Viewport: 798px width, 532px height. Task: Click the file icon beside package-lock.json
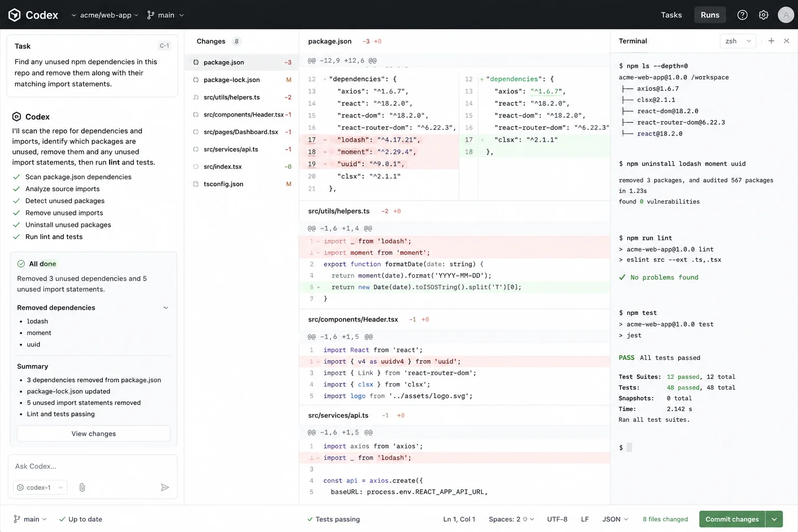(196, 80)
